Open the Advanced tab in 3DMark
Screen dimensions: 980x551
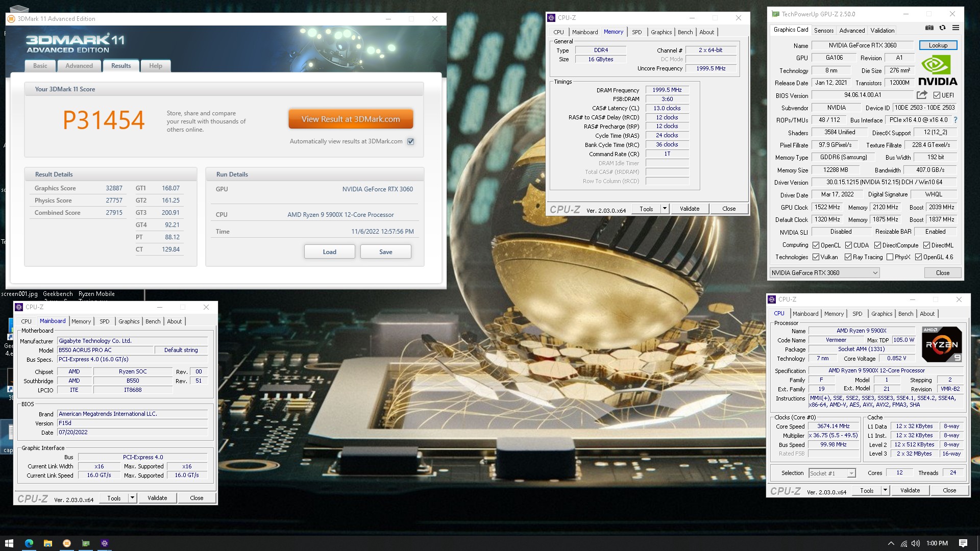point(79,66)
